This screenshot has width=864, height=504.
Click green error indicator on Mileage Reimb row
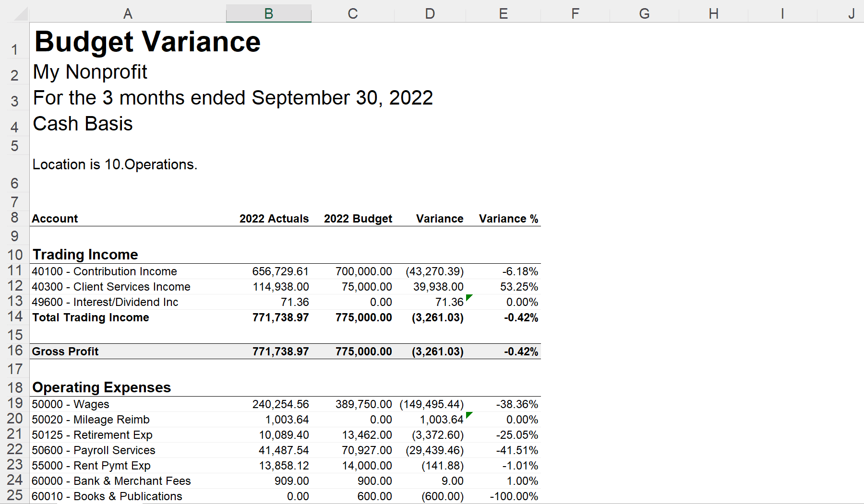tap(469, 415)
